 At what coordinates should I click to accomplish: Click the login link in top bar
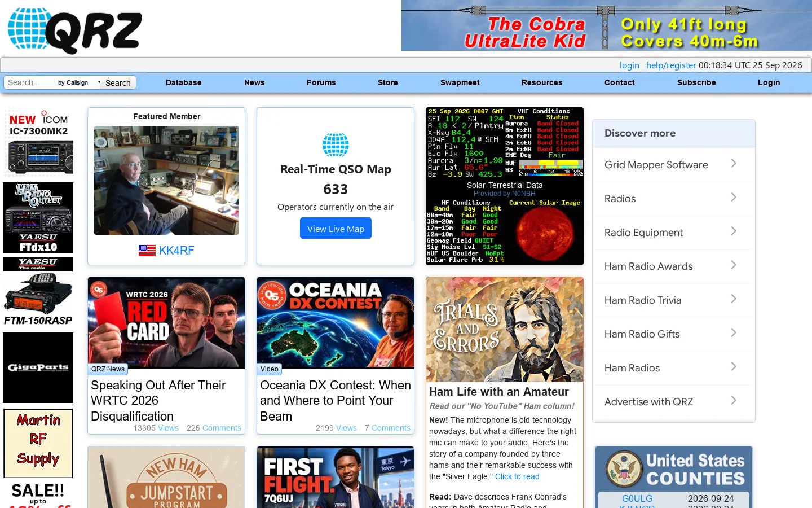(x=629, y=65)
